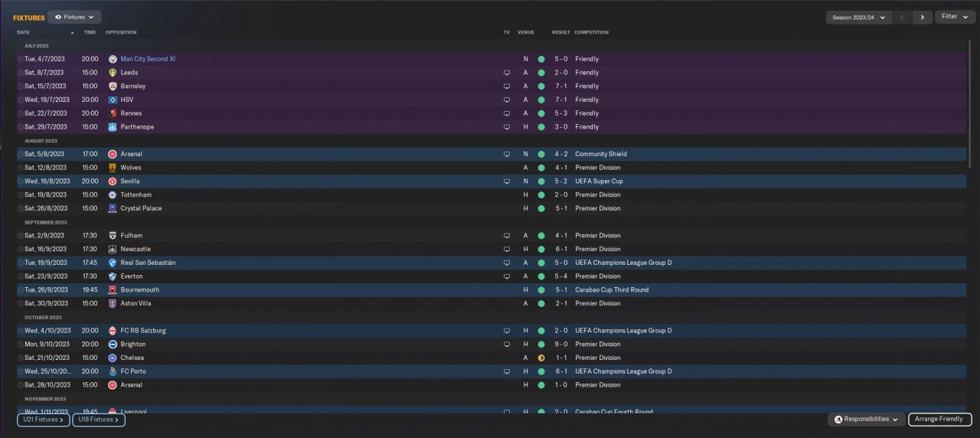980x438 pixels.
Task: Open the Fixtures view dropdown
Action: [74, 17]
